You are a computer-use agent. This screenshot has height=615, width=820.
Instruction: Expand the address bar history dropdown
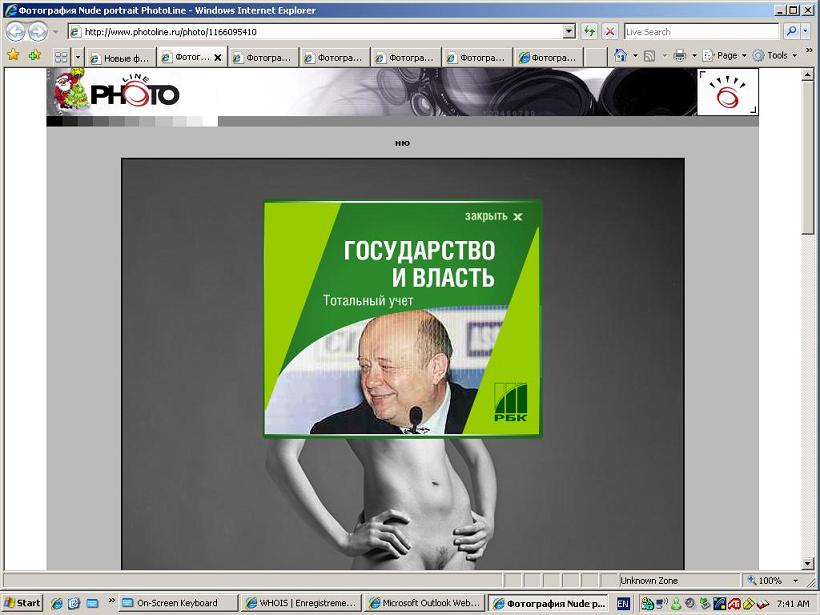coord(569,32)
